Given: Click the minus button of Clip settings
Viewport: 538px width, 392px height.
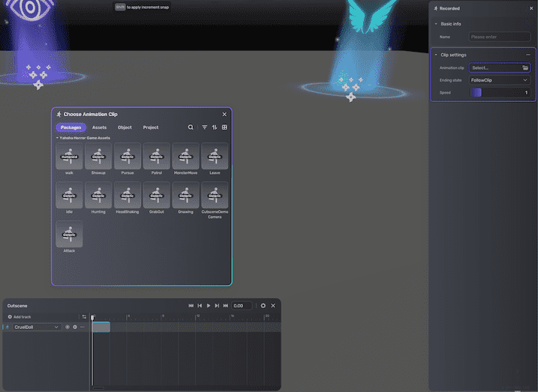Looking at the screenshot, I should click(x=528, y=55).
